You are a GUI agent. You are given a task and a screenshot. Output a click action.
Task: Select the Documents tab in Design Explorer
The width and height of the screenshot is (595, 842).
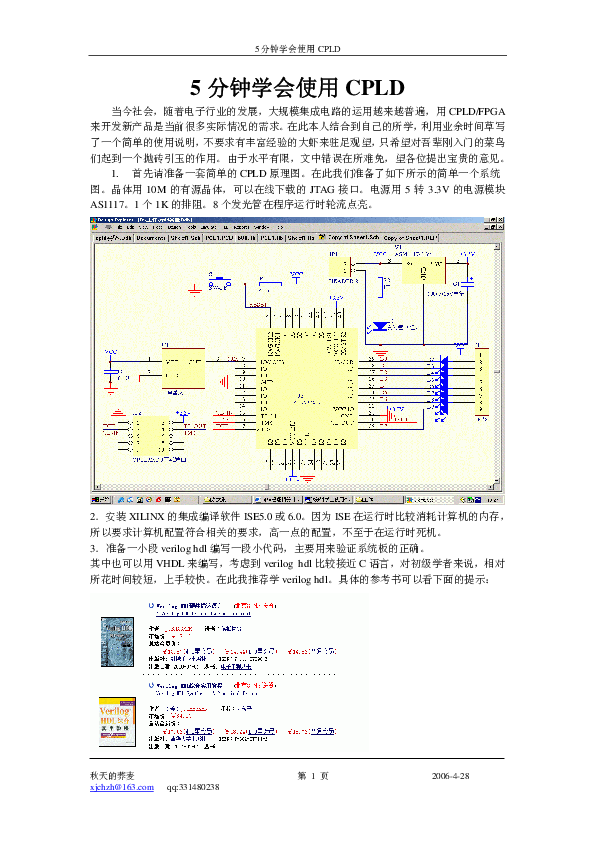151,237
